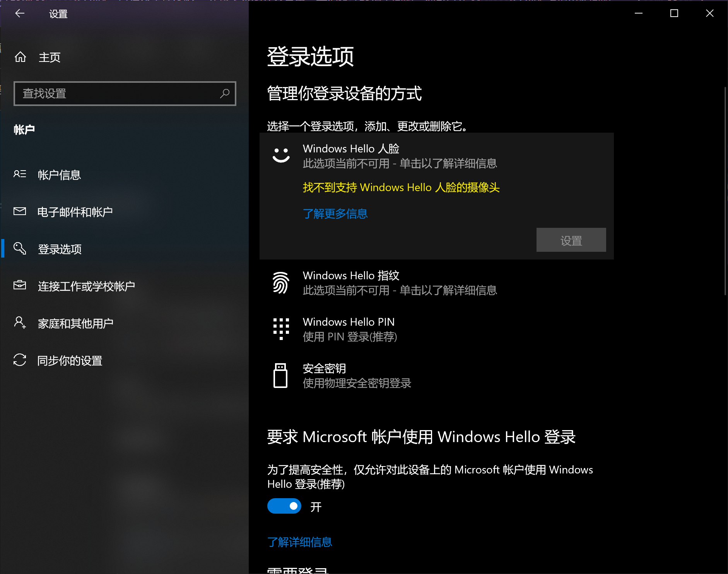This screenshot has width=728, height=574.
Task: Open 主页 in the sidebar
Action: [124, 57]
